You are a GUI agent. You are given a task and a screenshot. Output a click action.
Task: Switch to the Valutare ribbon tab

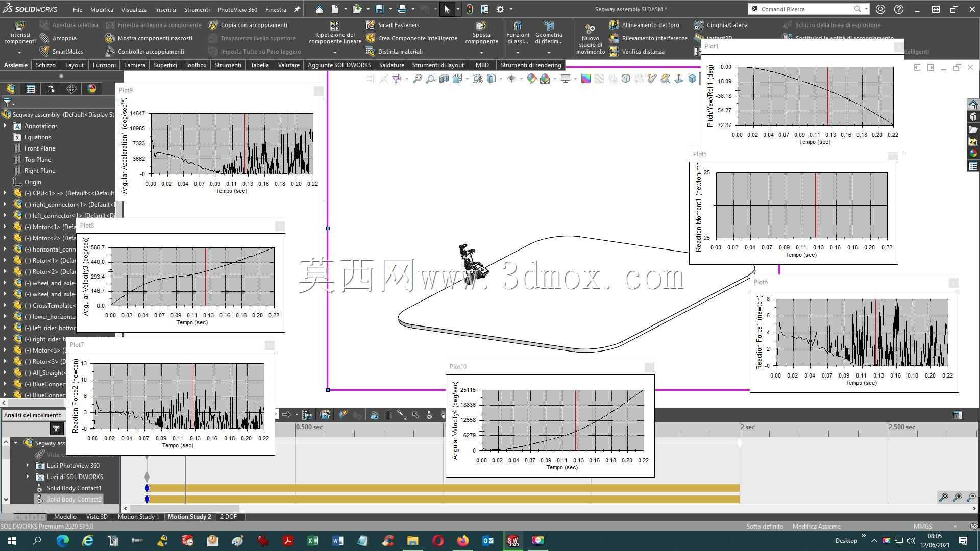(288, 65)
